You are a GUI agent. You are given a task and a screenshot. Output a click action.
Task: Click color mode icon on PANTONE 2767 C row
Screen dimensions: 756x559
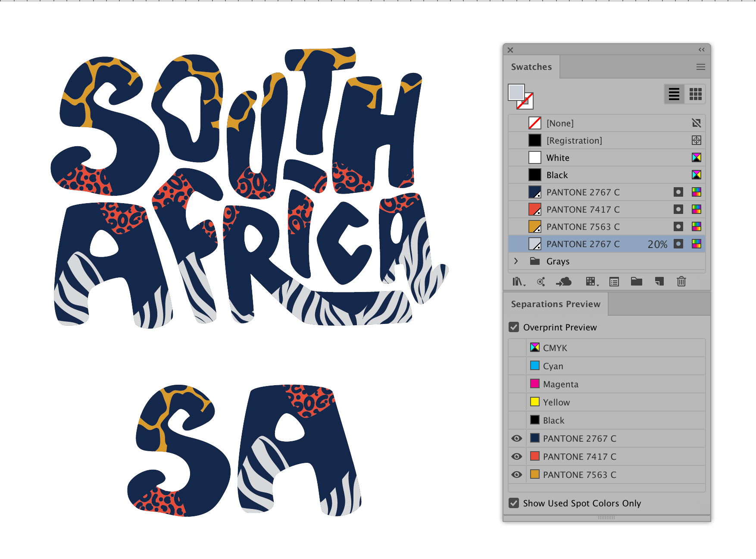click(697, 192)
